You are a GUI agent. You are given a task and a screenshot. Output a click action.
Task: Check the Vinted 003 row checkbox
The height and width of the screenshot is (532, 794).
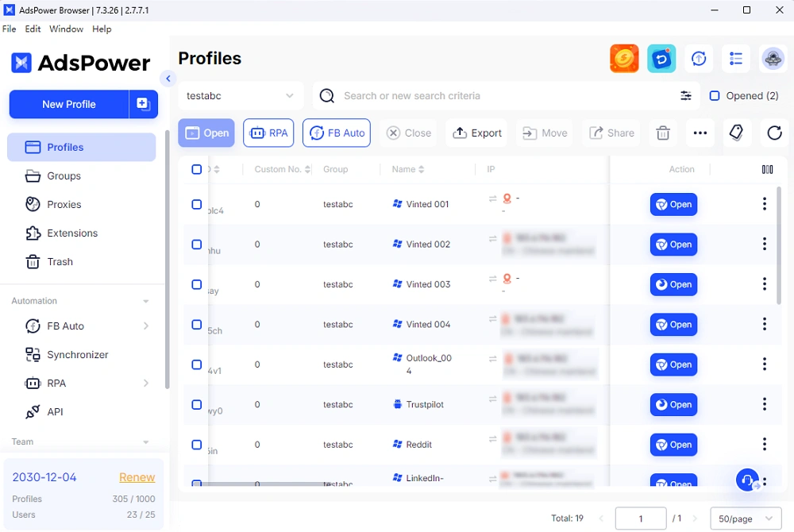(x=196, y=284)
